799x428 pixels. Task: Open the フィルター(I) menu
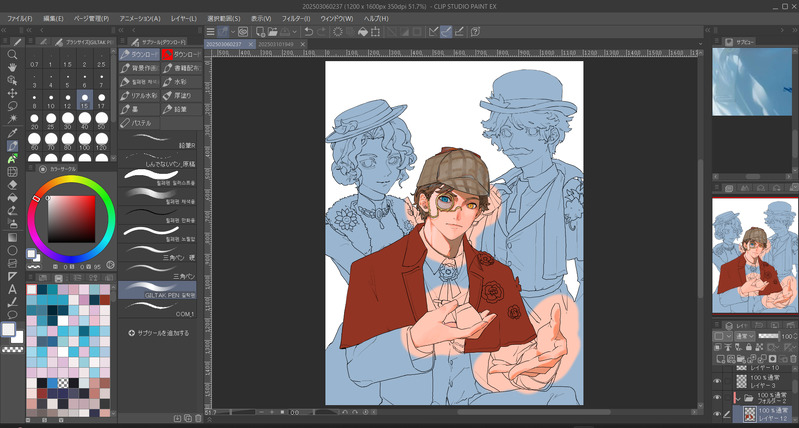pos(295,18)
